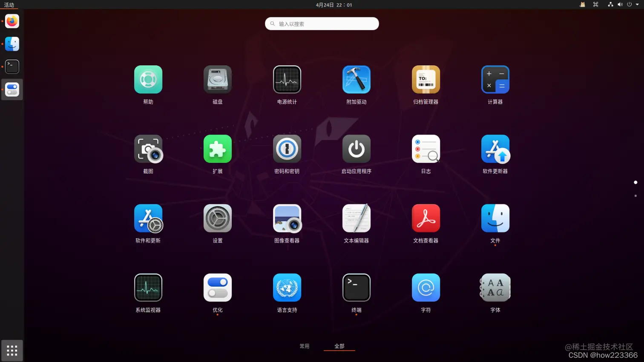644x362 pixels.
Task: Open 附加驱动 additional drivers
Action: pos(356,80)
